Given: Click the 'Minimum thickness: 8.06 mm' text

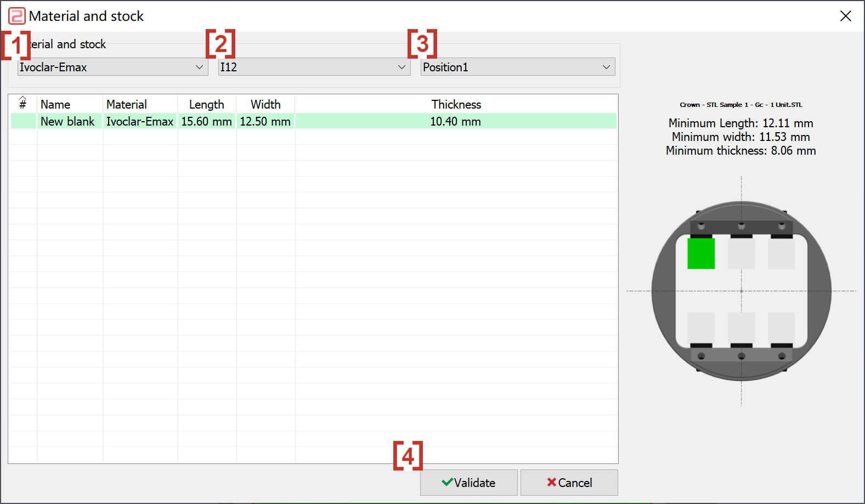Looking at the screenshot, I should click(741, 150).
